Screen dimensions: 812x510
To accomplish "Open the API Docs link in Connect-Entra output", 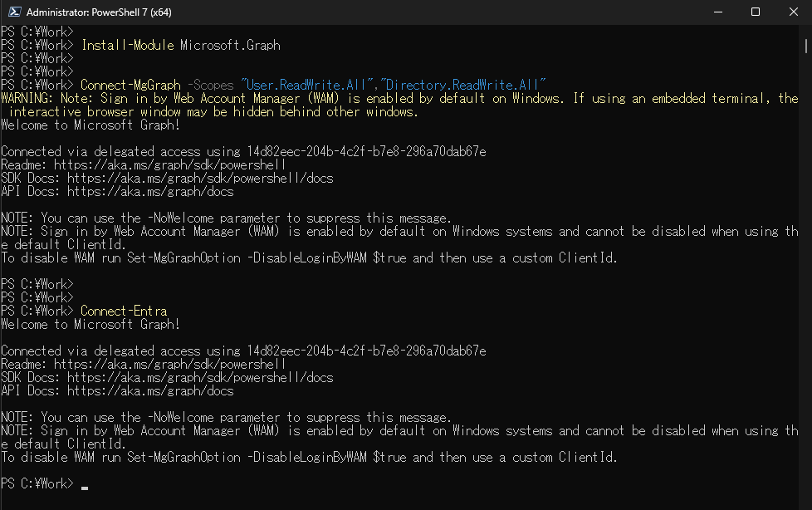I will pyautogui.click(x=150, y=391).
